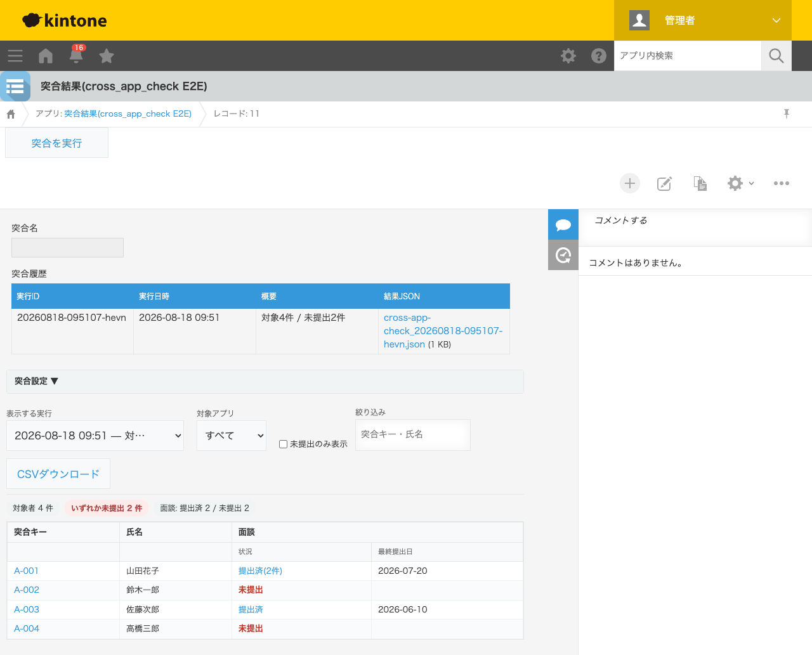Screen dimensions: 812x655
Task: Click the 実行日時 column header
Action: [195, 296]
